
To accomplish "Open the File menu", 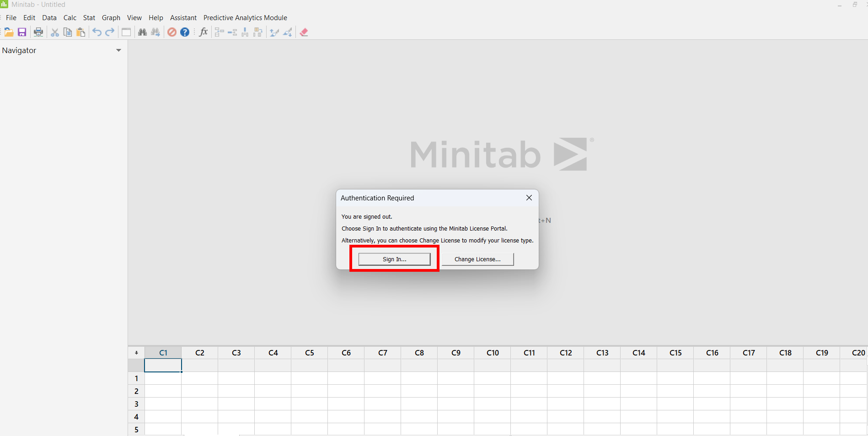I will 11,18.
